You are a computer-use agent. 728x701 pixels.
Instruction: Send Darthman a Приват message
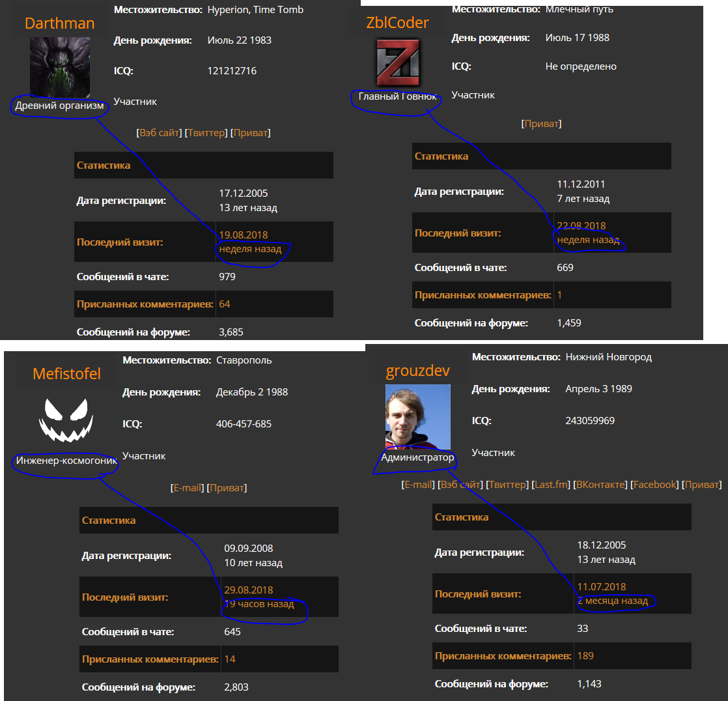[250, 133]
